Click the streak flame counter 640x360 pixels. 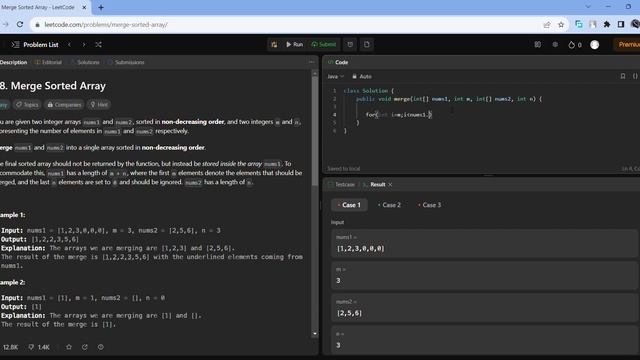[575, 45]
